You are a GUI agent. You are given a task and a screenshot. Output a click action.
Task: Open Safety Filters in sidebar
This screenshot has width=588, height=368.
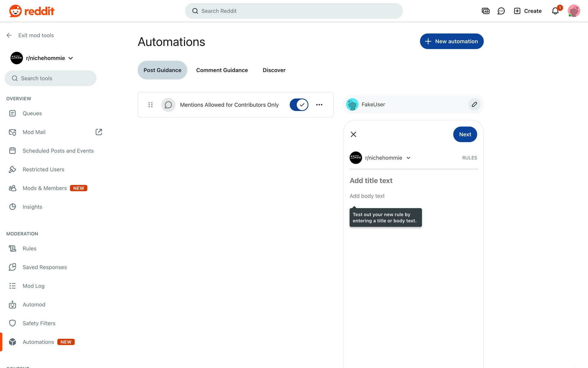click(39, 323)
